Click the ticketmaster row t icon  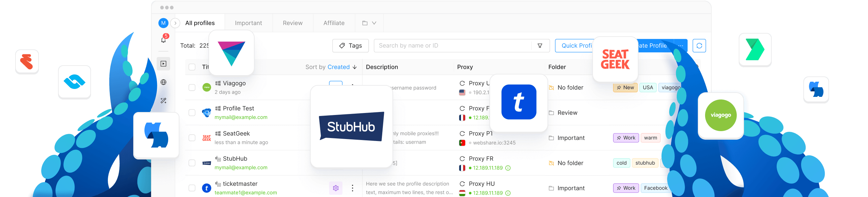tap(206, 188)
